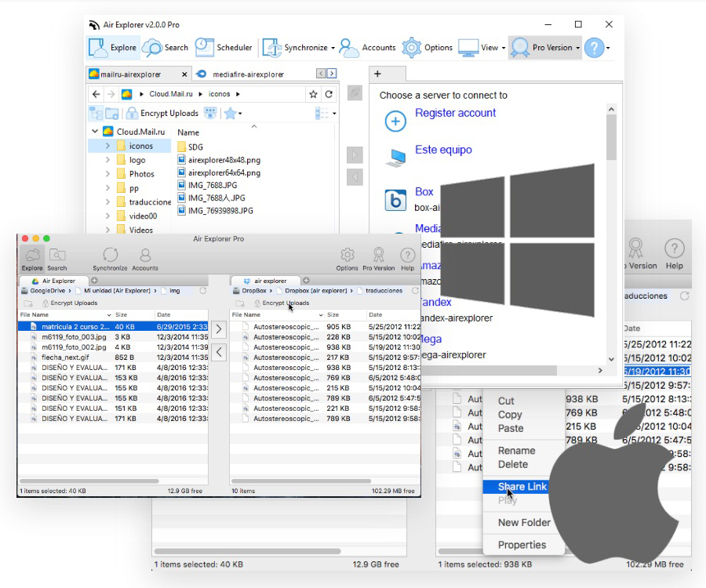The image size is (706, 588).
Task: Click the Este equipo link
Action: 443,150
